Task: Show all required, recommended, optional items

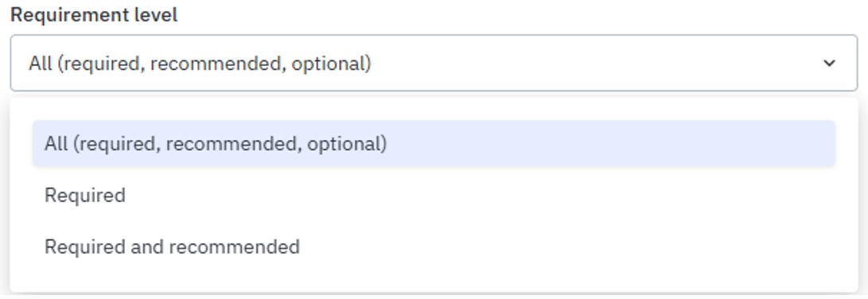Action: click(434, 143)
